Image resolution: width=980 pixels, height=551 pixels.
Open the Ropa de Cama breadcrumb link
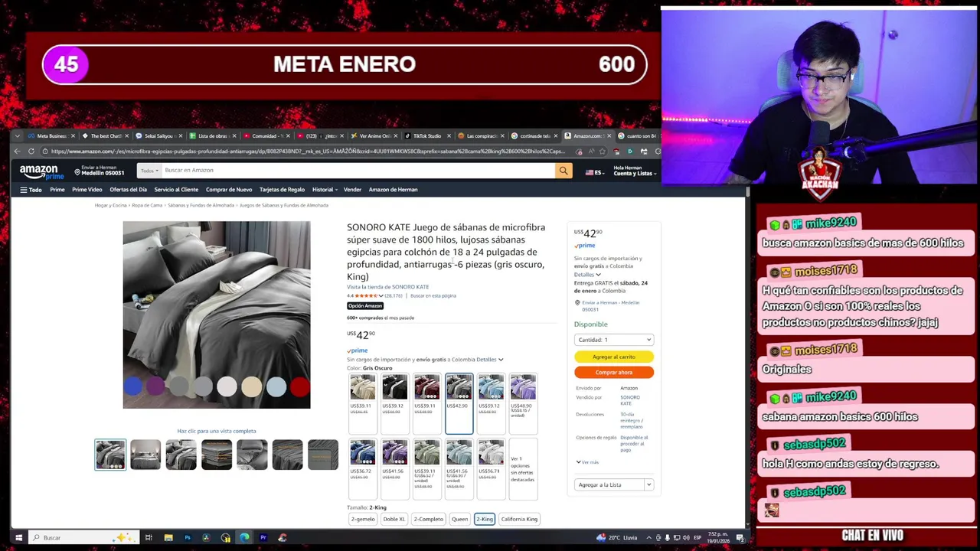pos(147,205)
